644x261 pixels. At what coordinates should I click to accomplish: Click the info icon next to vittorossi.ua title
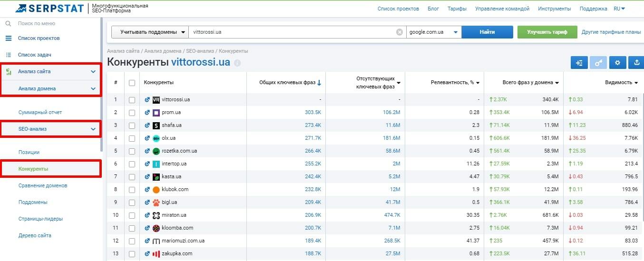(237, 63)
